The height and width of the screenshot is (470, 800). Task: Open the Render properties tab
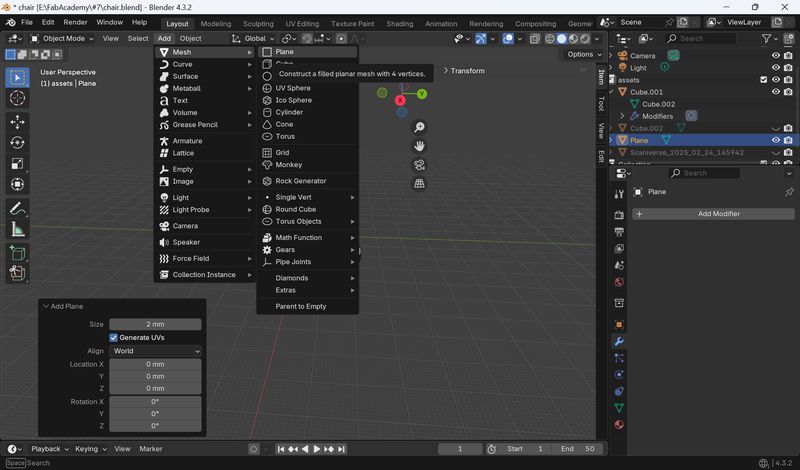(x=619, y=215)
